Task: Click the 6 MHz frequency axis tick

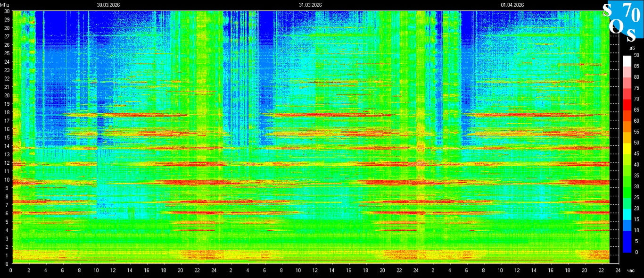Action: click(7, 213)
